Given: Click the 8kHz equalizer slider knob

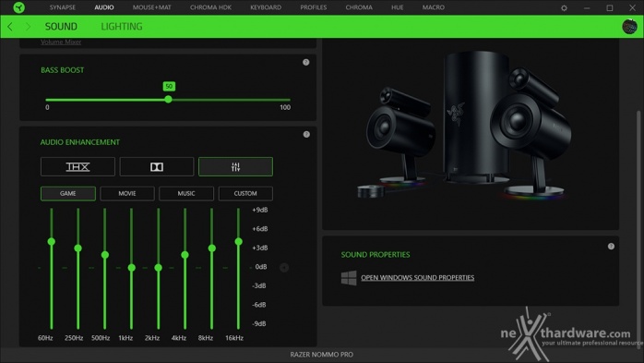Looking at the screenshot, I should point(212,248).
